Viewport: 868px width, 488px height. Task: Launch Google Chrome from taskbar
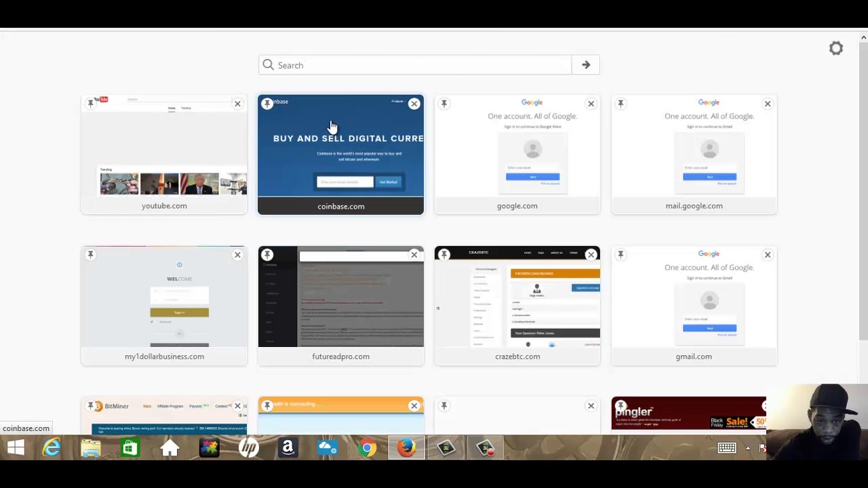367,447
